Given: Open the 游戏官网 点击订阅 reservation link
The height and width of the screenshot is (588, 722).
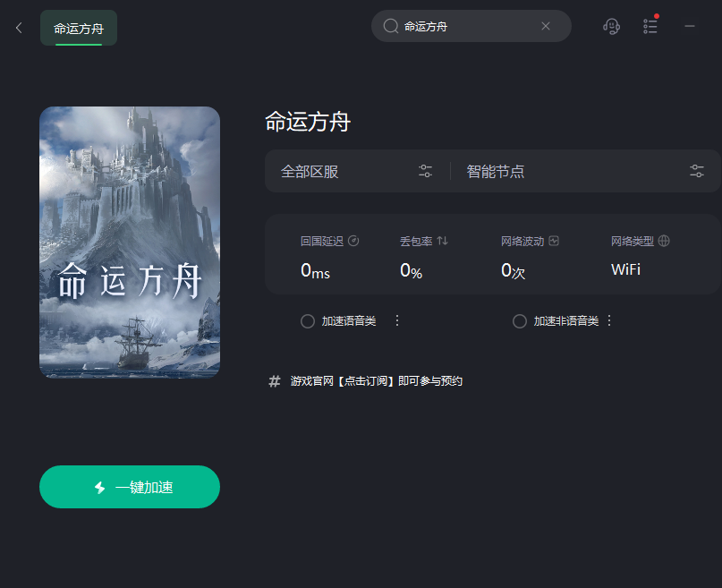Looking at the screenshot, I should pos(376,381).
